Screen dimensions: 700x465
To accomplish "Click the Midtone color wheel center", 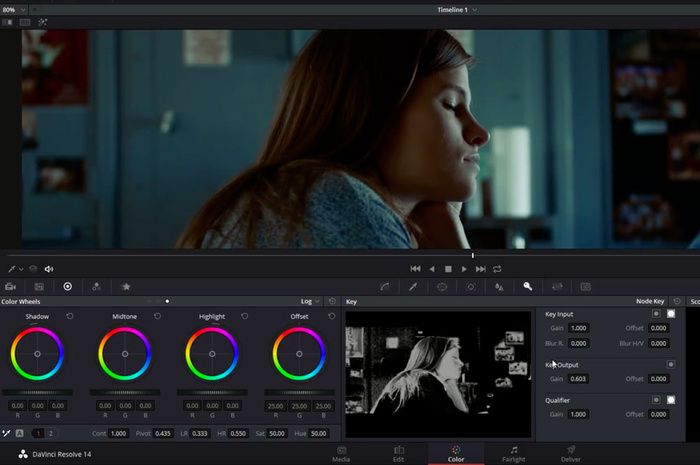I will (x=124, y=354).
